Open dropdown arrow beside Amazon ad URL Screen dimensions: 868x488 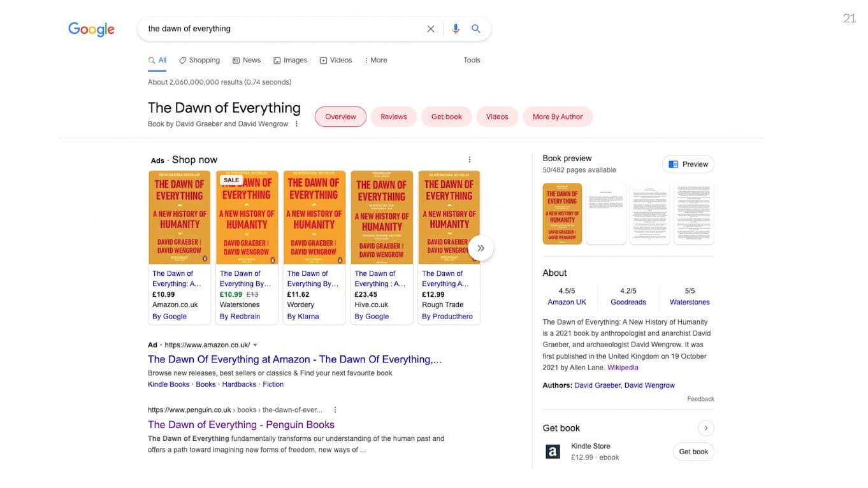(255, 345)
